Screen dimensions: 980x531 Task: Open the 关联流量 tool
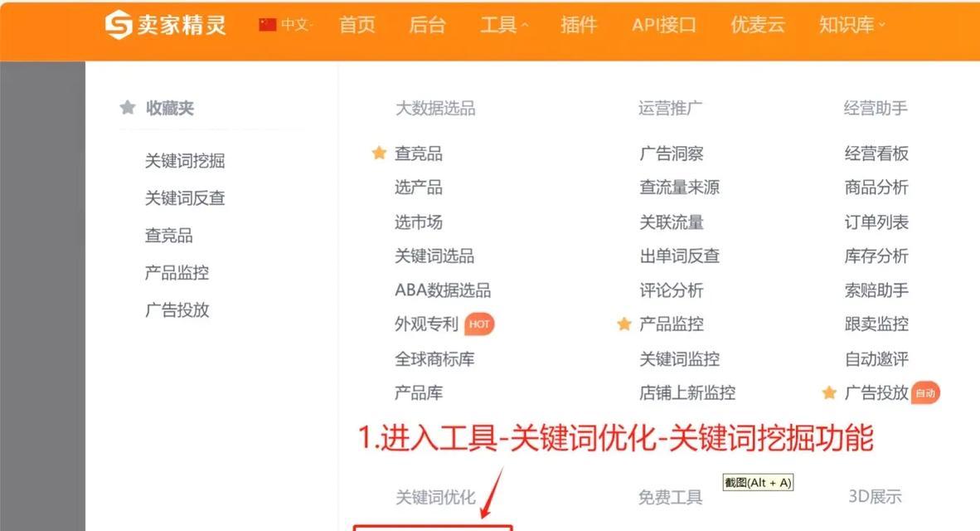(672, 222)
